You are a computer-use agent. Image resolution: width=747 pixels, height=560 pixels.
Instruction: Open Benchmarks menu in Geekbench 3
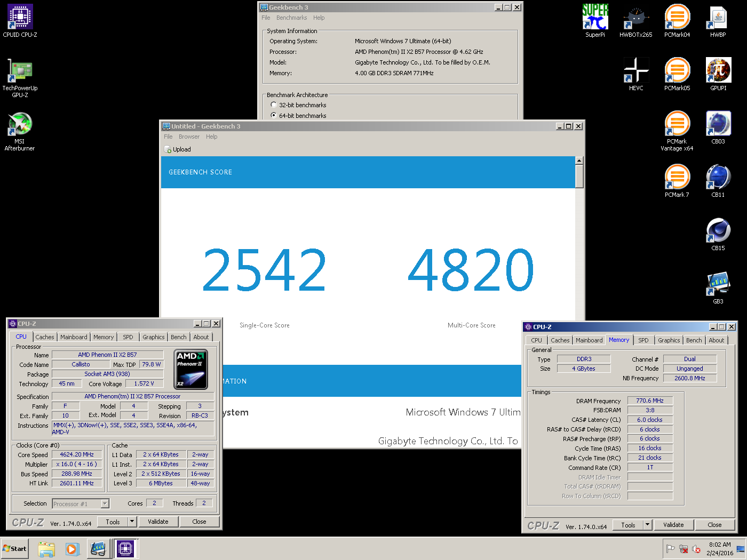click(291, 18)
